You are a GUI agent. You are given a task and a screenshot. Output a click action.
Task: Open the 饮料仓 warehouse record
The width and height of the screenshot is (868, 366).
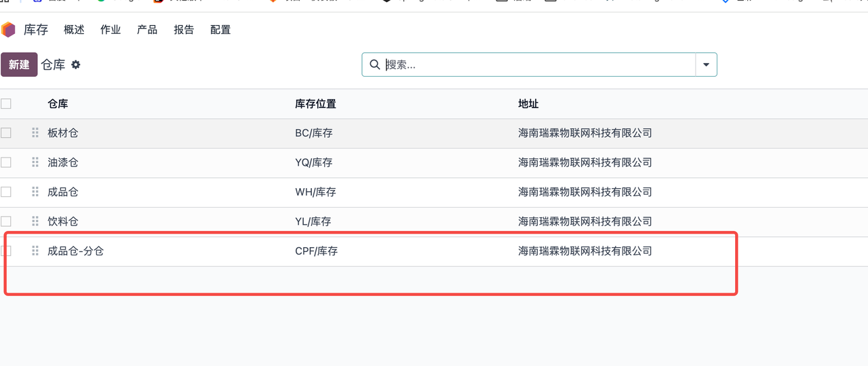(x=63, y=221)
